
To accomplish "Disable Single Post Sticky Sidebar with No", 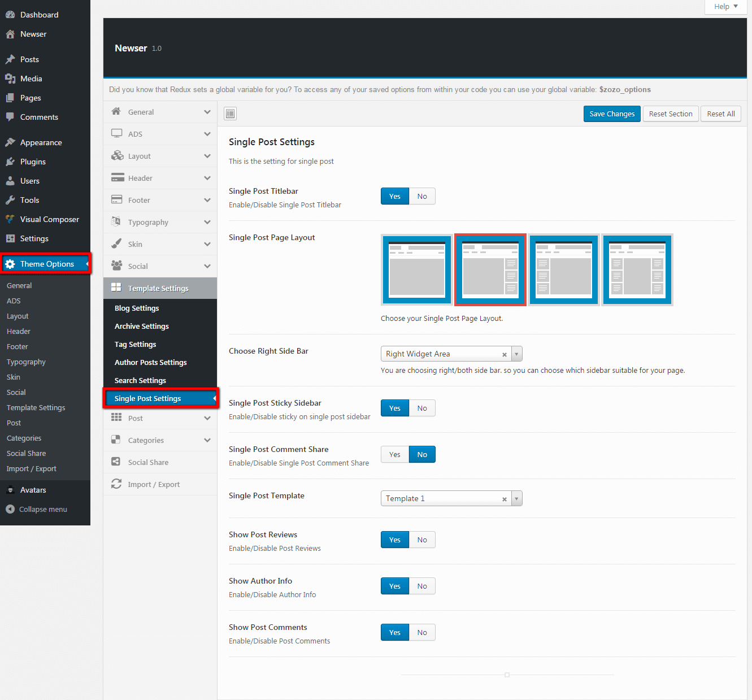I will (x=422, y=408).
